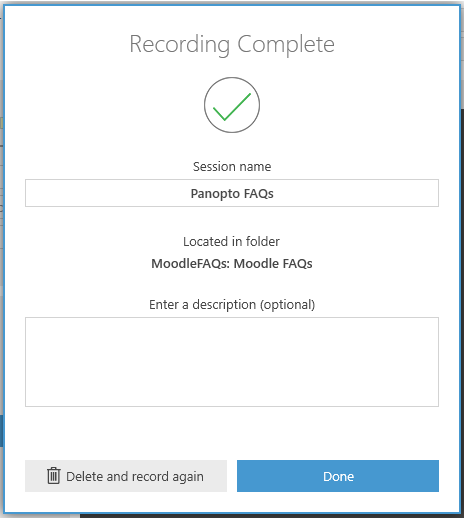Click the Located in folder label

pyautogui.click(x=231, y=241)
